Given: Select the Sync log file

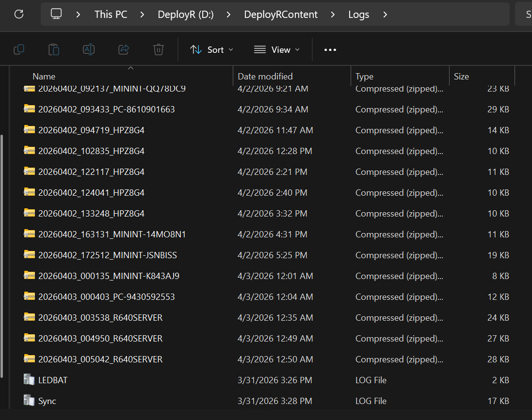Looking at the screenshot, I should click(47, 401).
